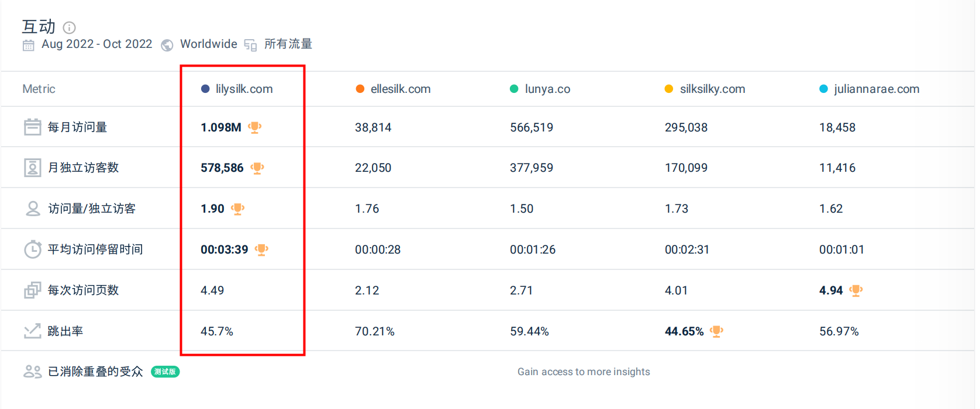Click the 访问量/独立访客 person icon
This screenshot has width=980, height=409.
pyautogui.click(x=33, y=209)
